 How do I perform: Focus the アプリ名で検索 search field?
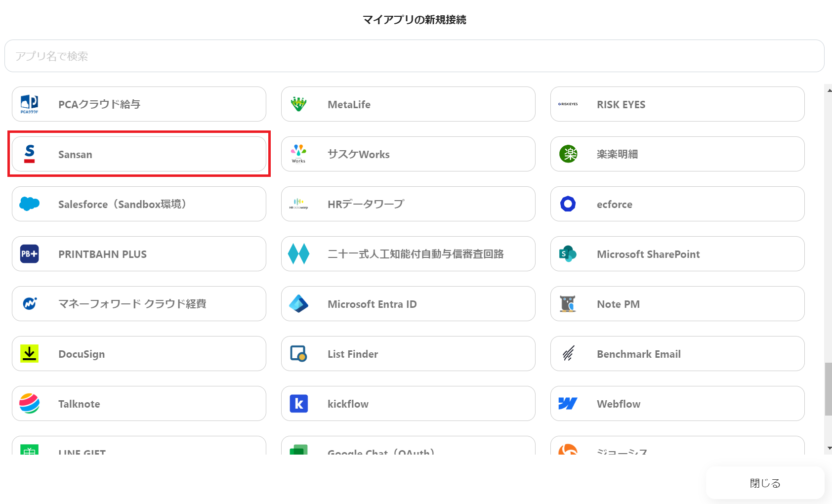414,56
